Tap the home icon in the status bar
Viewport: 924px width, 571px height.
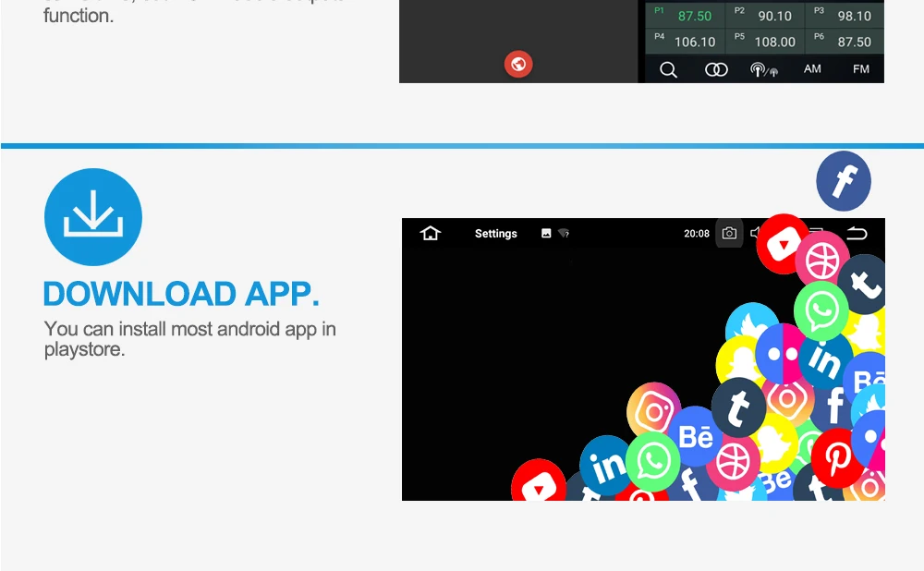coord(431,234)
